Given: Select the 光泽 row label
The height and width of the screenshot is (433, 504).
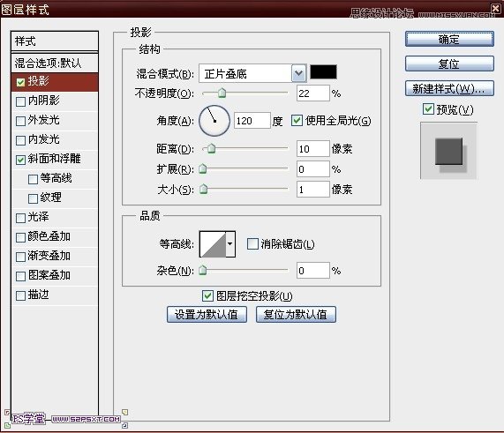Looking at the screenshot, I should (39, 217).
